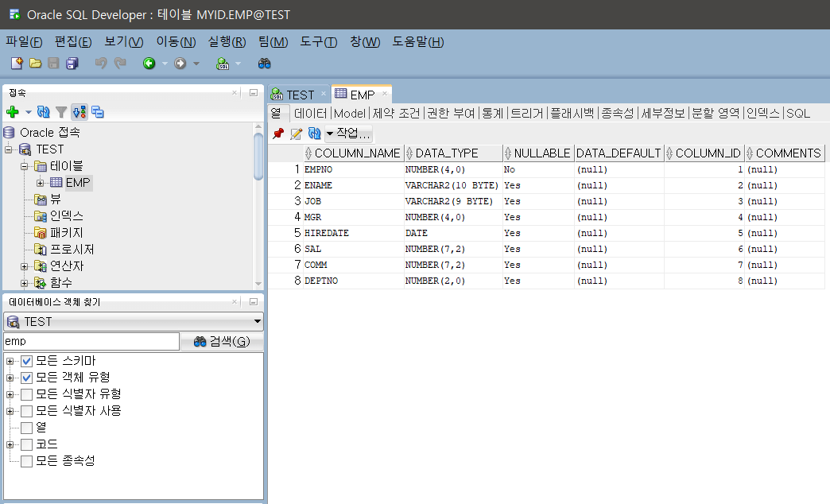Image resolution: width=830 pixels, height=504 pixels.
Task: Open the 작업 actions dropdown
Action: click(348, 134)
